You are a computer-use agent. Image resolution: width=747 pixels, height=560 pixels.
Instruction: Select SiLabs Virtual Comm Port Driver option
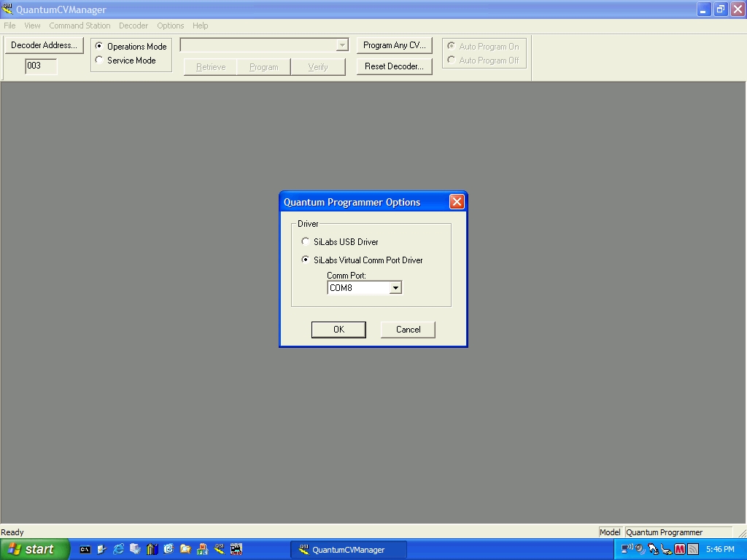pos(306,260)
